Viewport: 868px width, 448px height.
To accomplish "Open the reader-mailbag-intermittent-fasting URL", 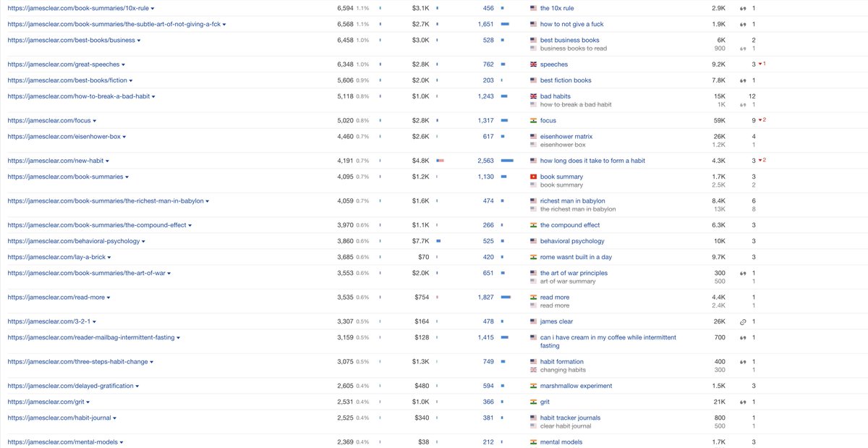I will 91,338.
